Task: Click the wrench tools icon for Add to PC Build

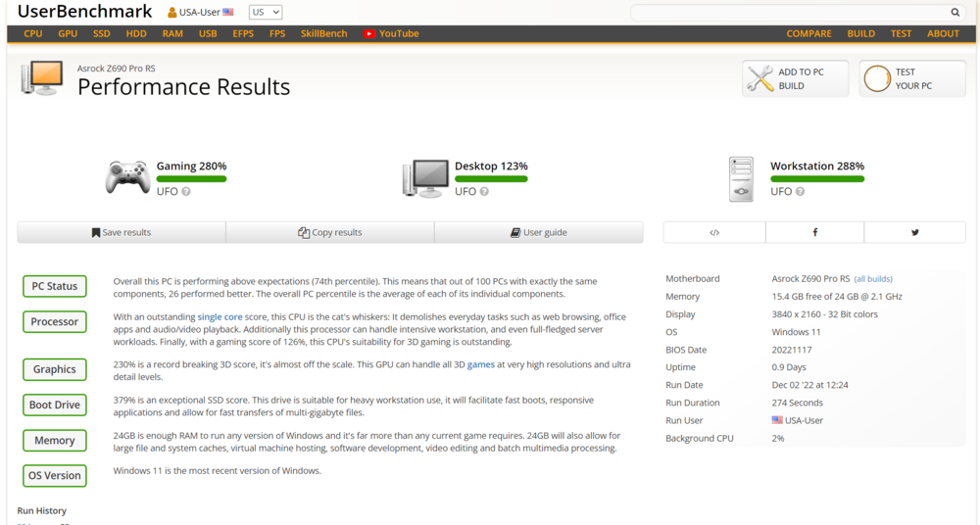Action: (x=760, y=78)
